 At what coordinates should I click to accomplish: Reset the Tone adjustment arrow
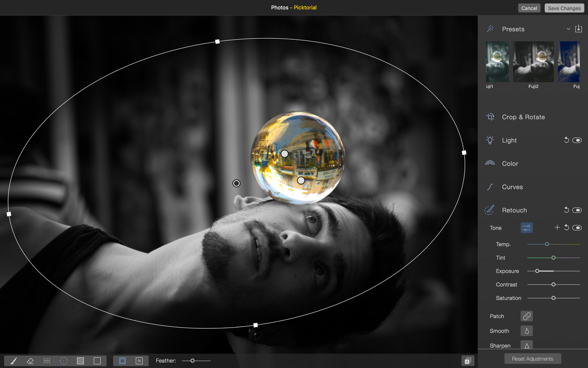tap(567, 227)
